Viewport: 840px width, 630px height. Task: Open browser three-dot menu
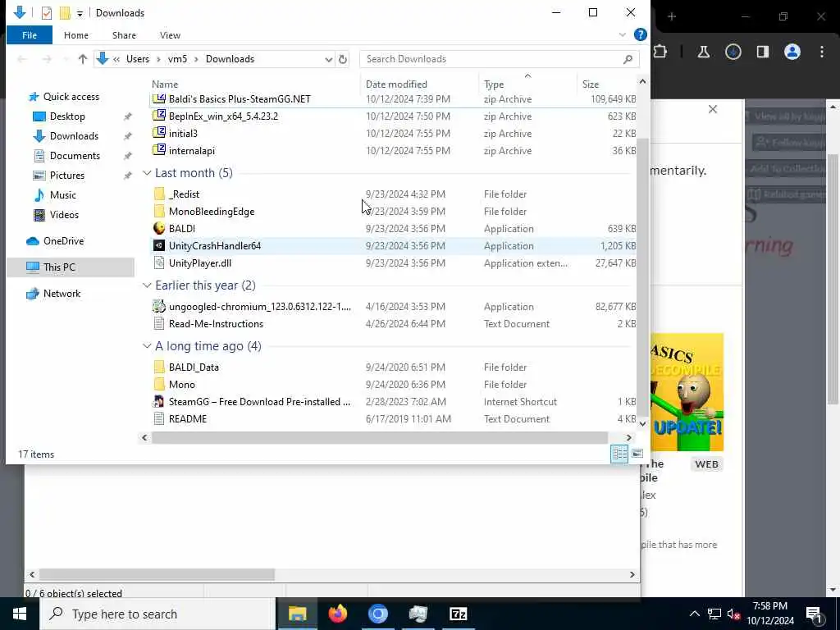point(822,52)
